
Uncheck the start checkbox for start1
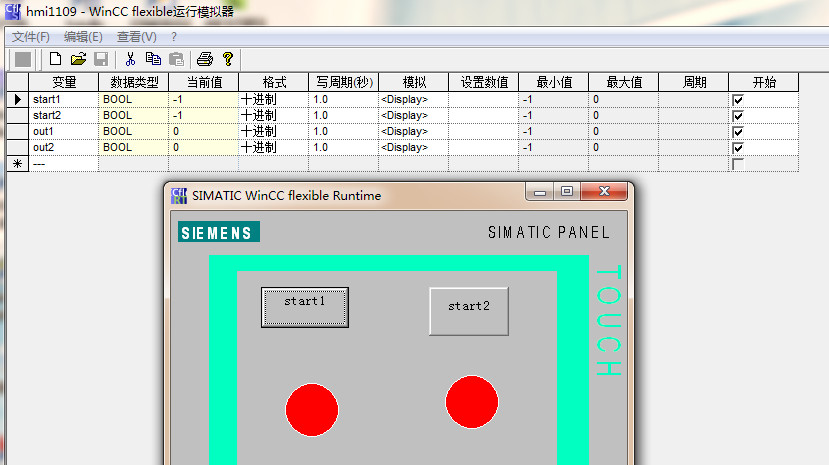(x=738, y=100)
